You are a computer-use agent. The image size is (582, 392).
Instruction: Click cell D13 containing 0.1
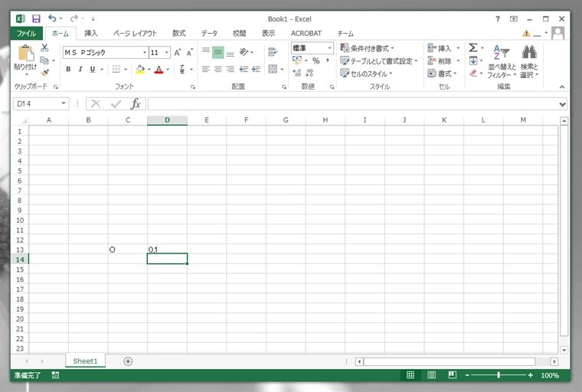167,250
